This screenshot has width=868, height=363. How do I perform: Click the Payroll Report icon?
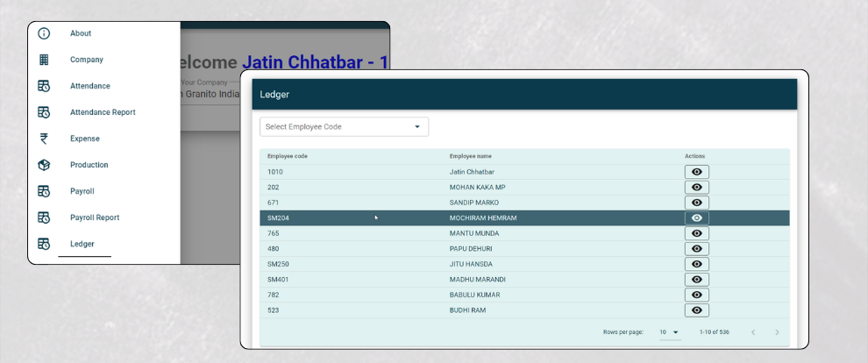point(44,217)
